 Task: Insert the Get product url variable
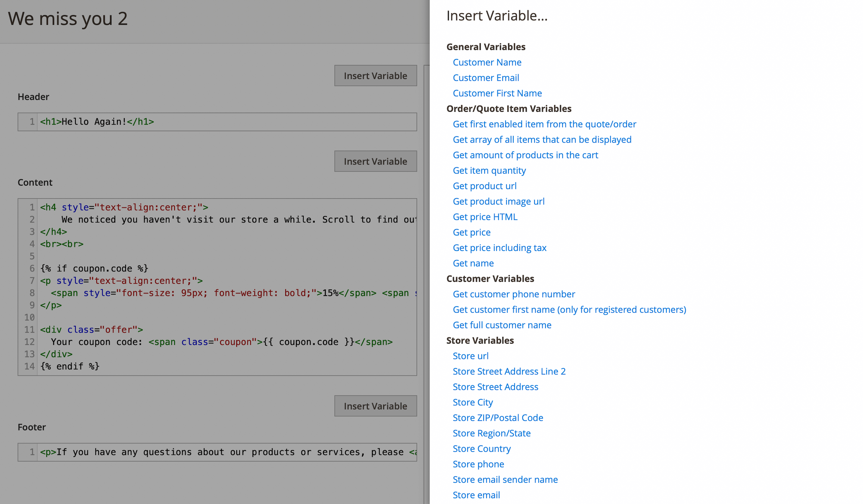[485, 186]
